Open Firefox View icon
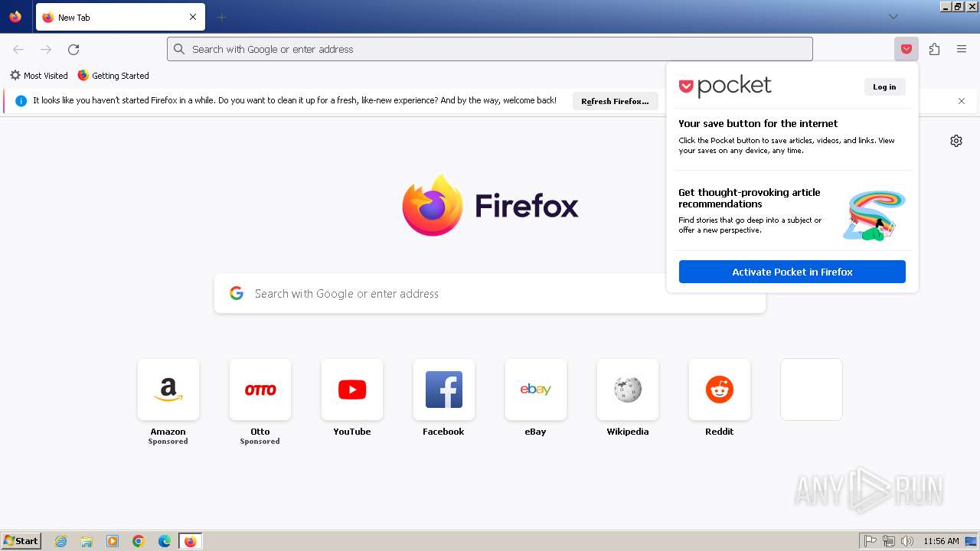The image size is (980, 551). coord(15,17)
